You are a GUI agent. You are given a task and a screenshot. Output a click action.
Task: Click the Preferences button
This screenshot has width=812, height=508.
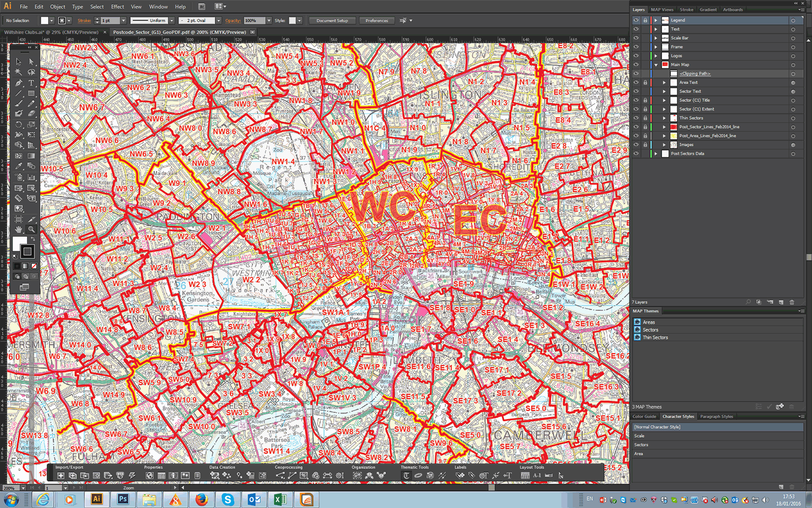tap(377, 21)
